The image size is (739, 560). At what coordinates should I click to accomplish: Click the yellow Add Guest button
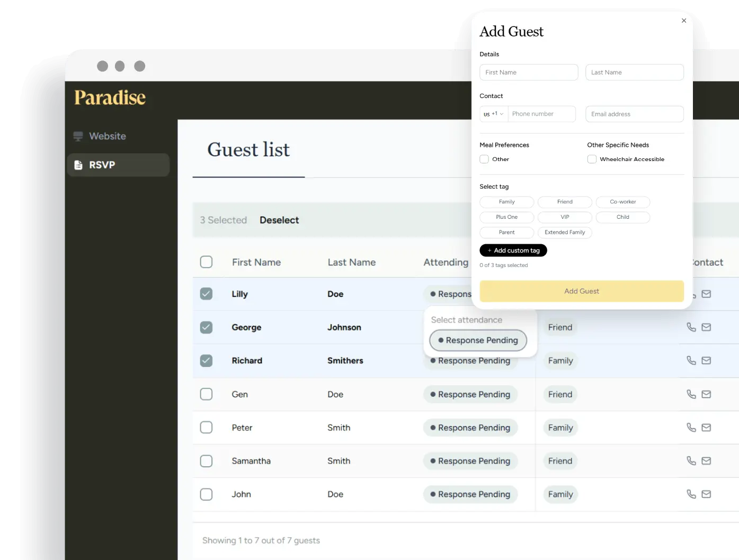click(x=582, y=291)
